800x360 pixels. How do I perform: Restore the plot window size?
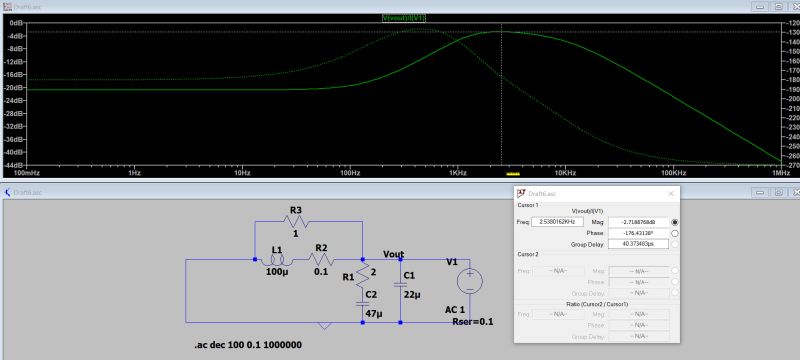click(x=779, y=6)
